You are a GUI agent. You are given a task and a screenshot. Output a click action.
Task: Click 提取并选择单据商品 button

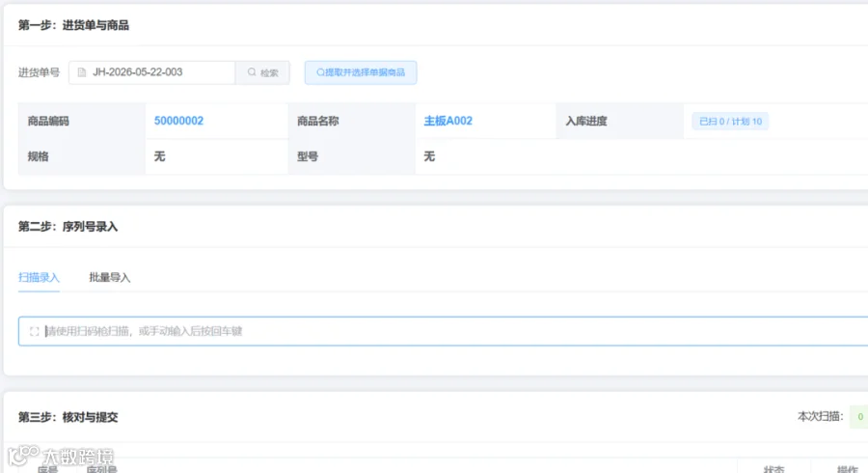tap(361, 72)
